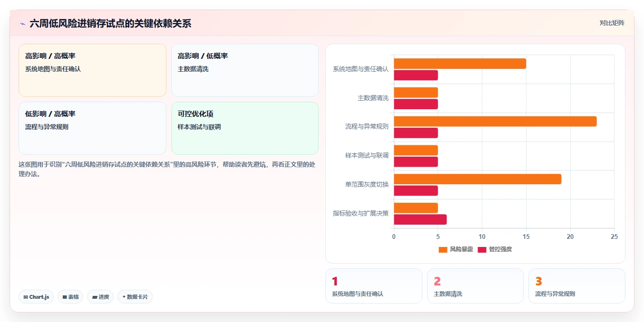Click the red bar for 指标验收与扩展决策

(x=420, y=219)
